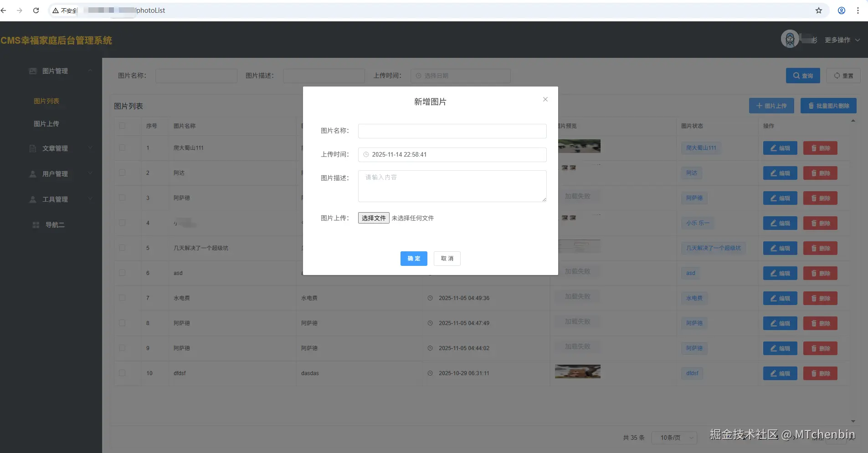Open the browser three-dot menu
Image resolution: width=868 pixels, height=453 pixels.
click(858, 10)
